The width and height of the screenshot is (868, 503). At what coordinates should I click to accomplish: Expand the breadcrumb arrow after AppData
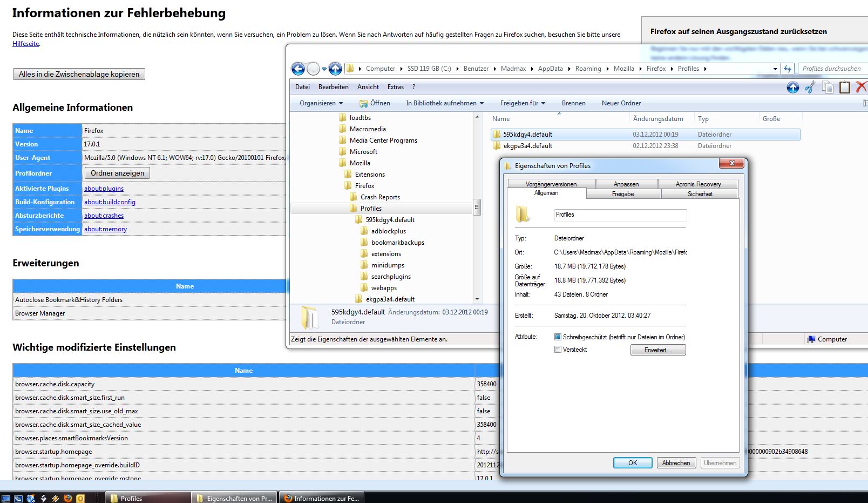pyautogui.click(x=569, y=69)
